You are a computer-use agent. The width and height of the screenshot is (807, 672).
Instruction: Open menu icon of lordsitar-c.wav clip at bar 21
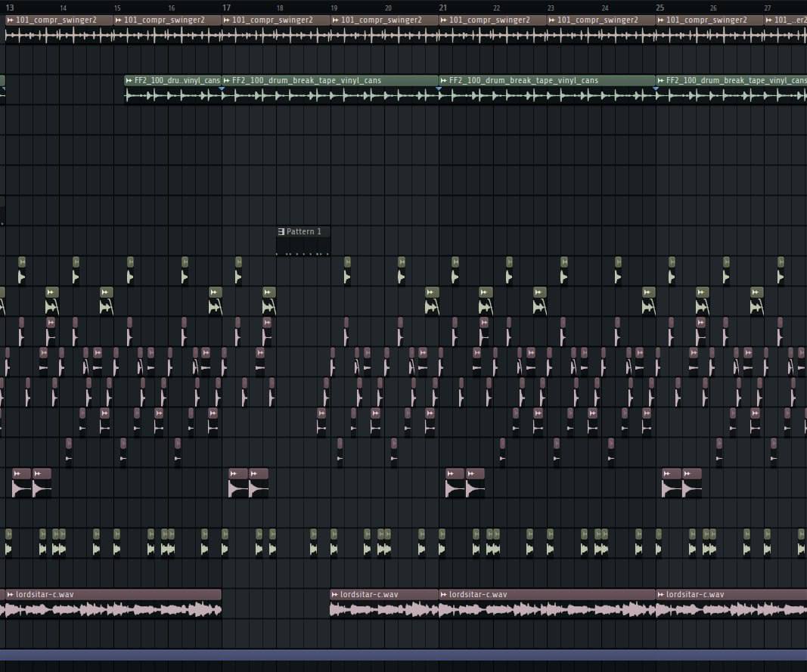[x=444, y=594]
